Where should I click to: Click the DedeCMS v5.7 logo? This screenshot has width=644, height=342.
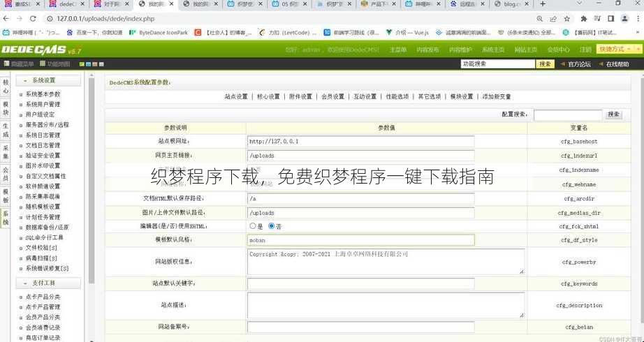click(x=41, y=50)
